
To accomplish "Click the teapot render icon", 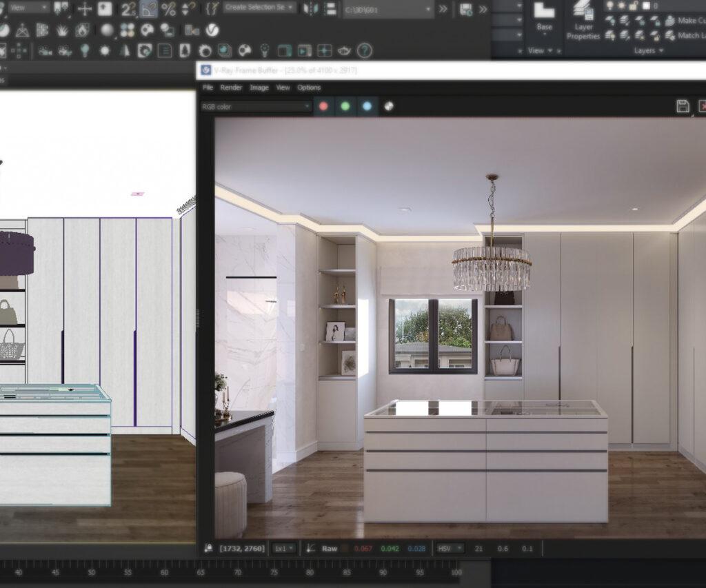I will [343, 50].
